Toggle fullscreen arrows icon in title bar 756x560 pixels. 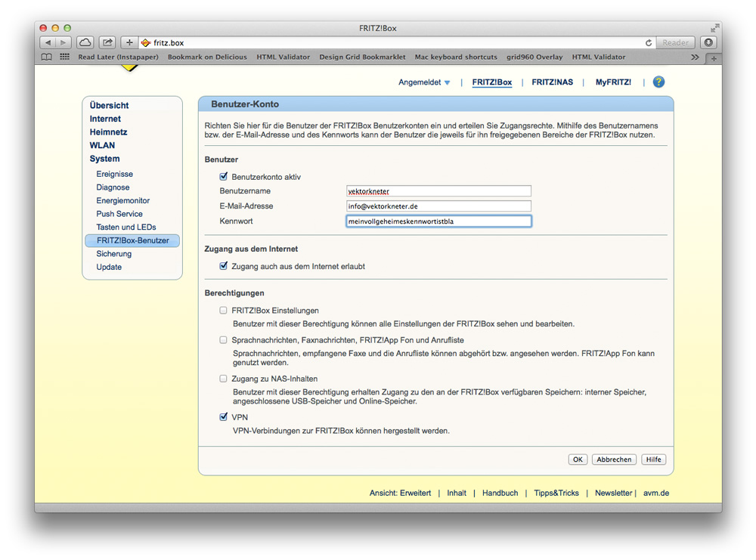pos(714,28)
